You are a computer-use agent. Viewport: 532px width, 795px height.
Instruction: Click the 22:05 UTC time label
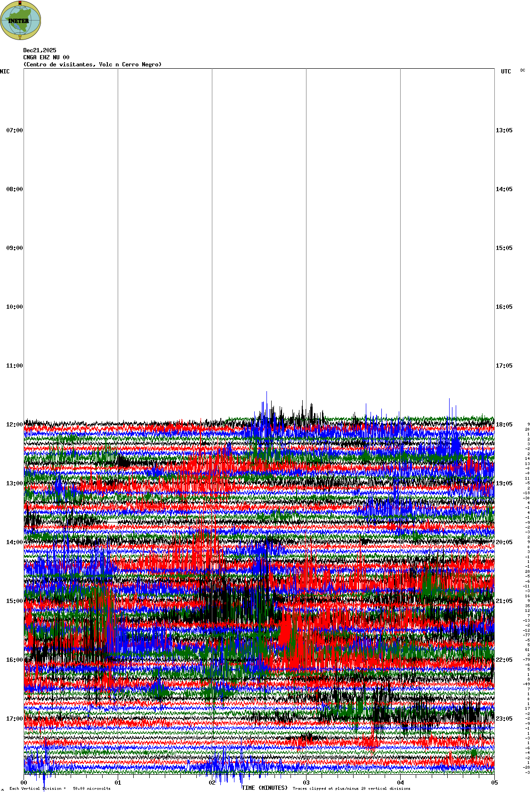[504, 660]
